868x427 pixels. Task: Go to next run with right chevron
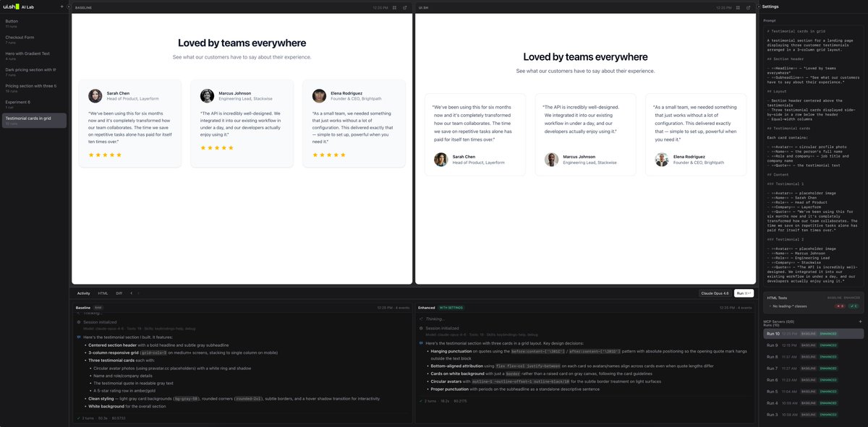coord(138,293)
